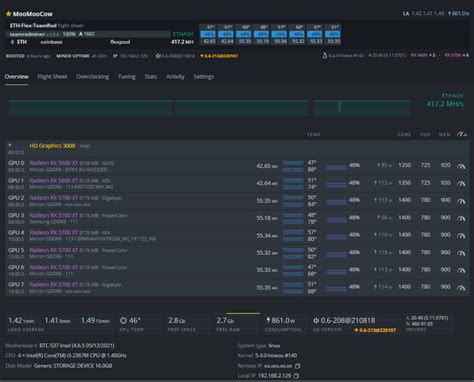Open the Flight Sheet tab
Screen dimensions: 474x382
click(x=52, y=77)
